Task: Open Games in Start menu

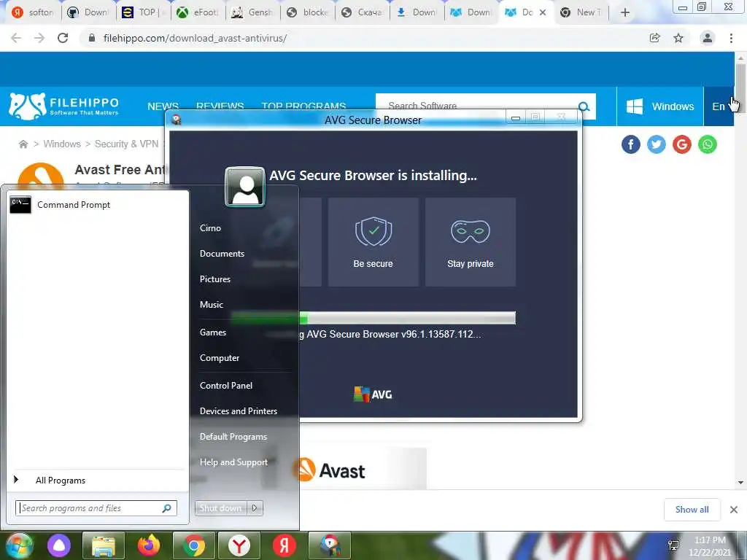Action: click(x=212, y=332)
